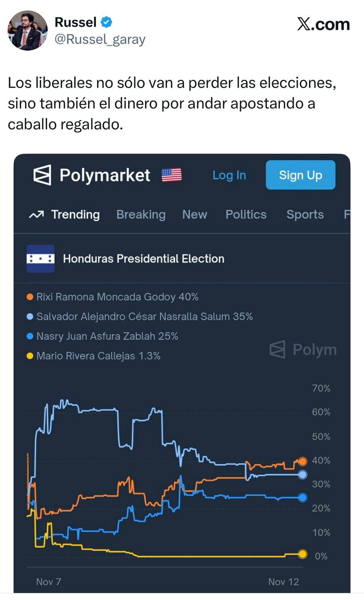Screen dimensions: 364x600
Task: Expand the Honduras Presidential Election market
Action: (x=143, y=258)
